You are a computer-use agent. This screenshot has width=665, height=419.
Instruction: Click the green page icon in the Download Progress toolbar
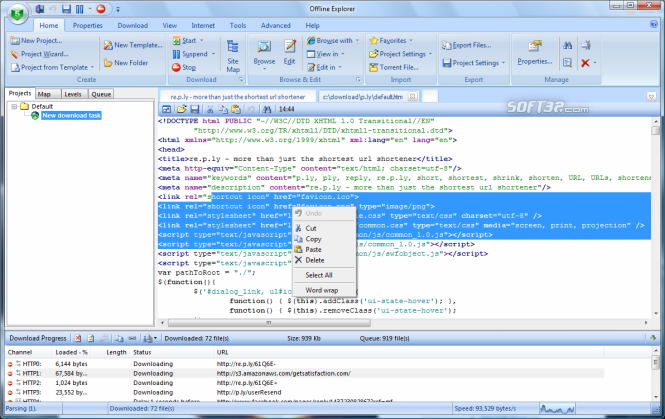(x=91, y=338)
